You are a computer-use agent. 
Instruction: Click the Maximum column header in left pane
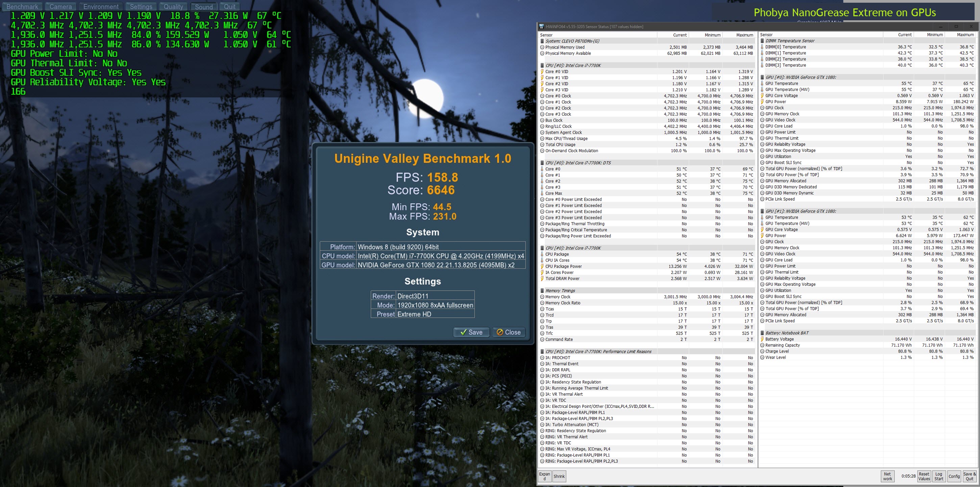tap(744, 35)
